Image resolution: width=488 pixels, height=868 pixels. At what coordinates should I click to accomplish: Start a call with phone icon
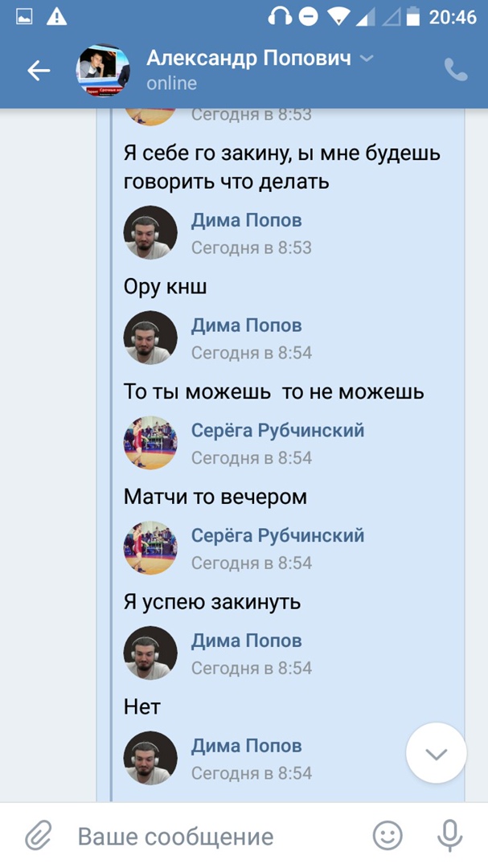point(456,71)
